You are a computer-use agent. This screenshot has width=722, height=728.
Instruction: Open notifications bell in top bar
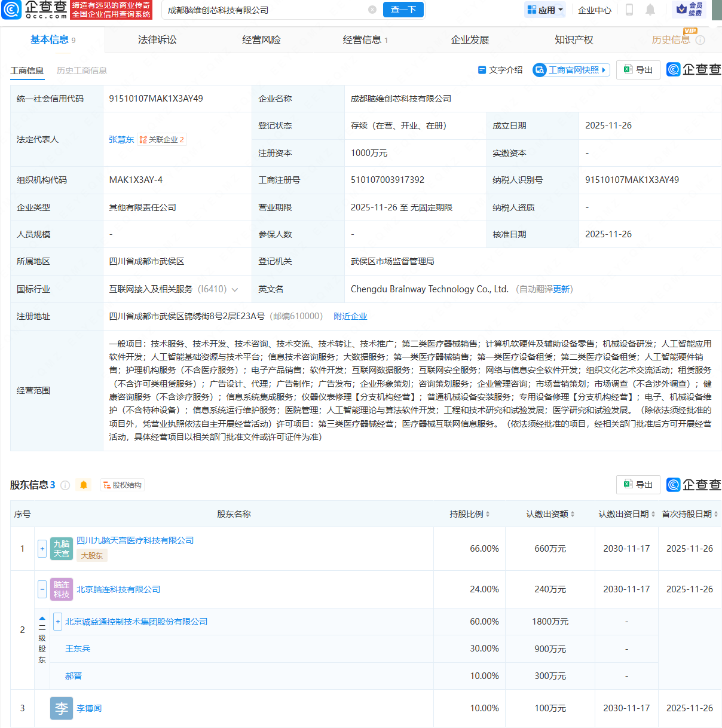(x=650, y=10)
